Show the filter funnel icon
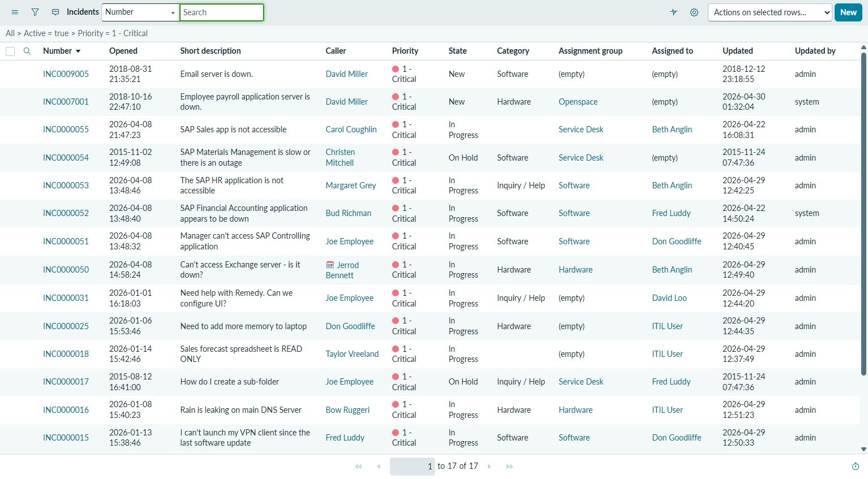This screenshot has height=479, width=868. click(35, 12)
